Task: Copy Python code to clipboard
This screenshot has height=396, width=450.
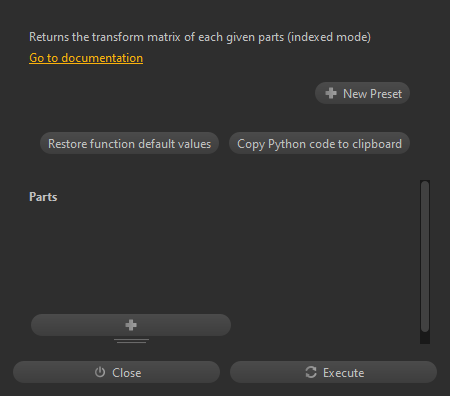Action: point(319,143)
